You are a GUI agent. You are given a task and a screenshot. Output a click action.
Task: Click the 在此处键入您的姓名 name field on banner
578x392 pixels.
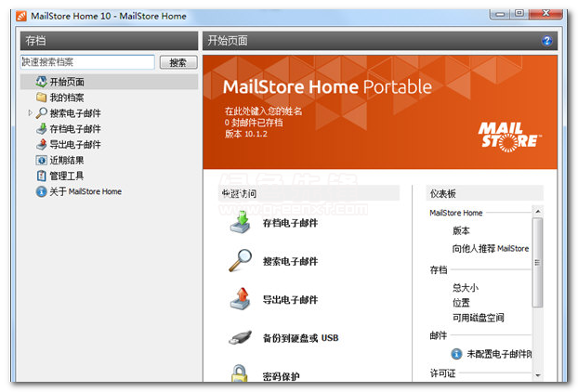[x=263, y=111]
